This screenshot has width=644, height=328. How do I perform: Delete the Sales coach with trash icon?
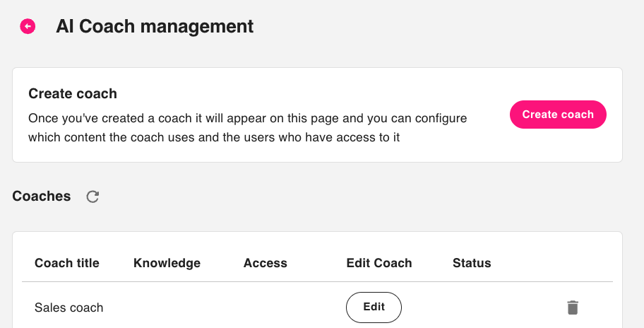tap(573, 307)
